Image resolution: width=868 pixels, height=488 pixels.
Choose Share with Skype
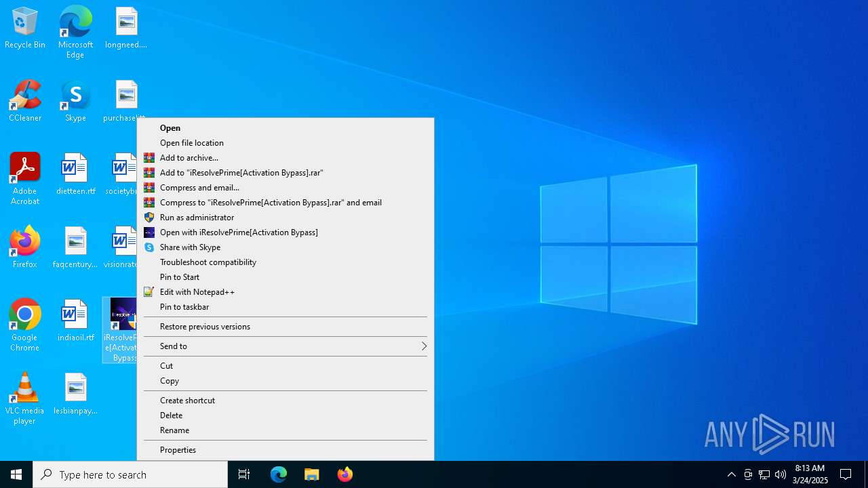(x=285, y=247)
